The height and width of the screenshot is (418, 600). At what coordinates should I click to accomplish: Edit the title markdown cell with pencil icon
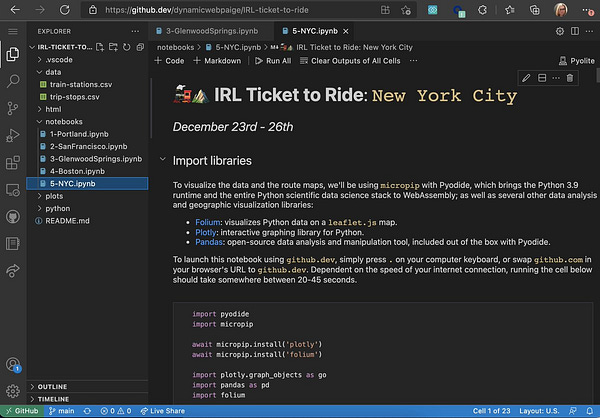[x=526, y=78]
